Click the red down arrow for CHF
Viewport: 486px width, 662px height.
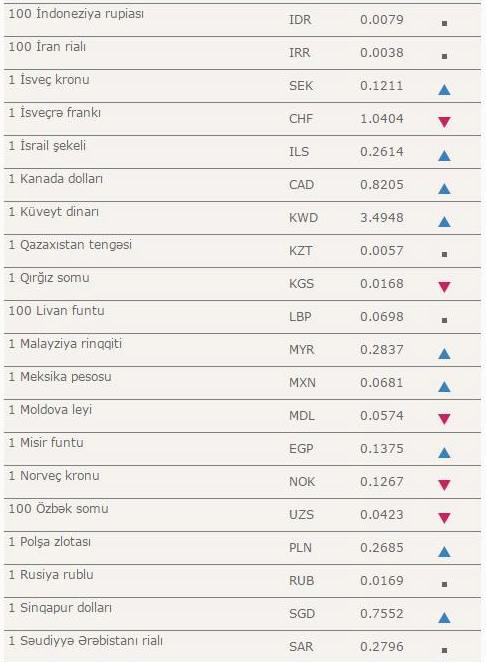(444, 122)
